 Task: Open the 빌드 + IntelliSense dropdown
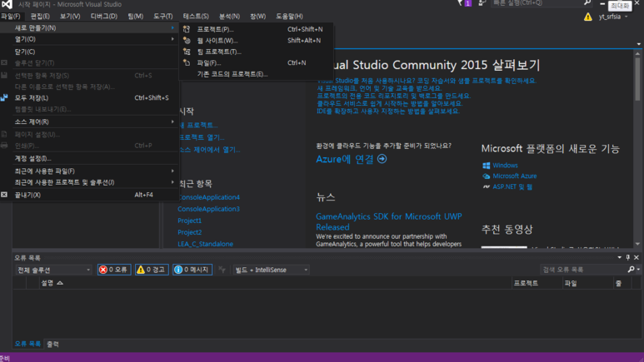[x=271, y=270]
